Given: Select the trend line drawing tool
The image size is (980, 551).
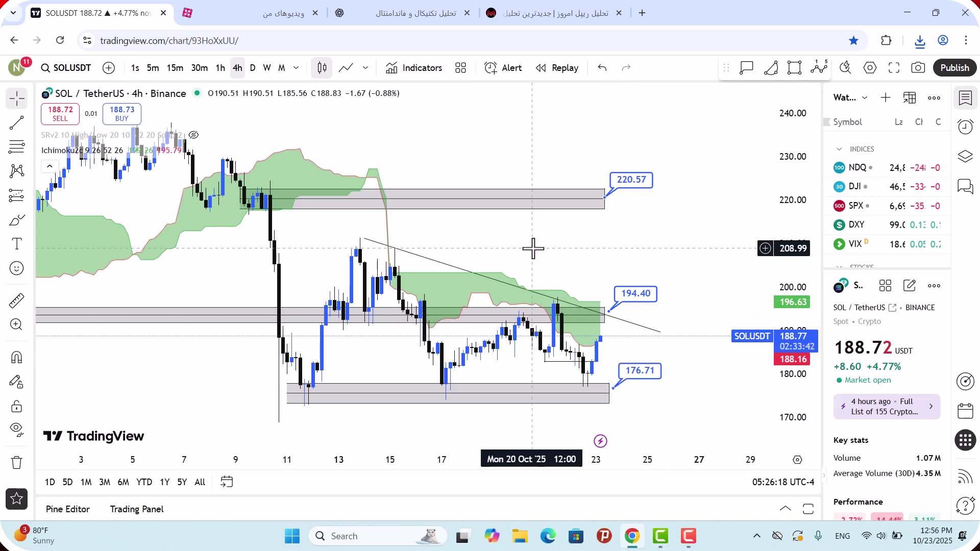Looking at the screenshot, I should pyautogui.click(x=17, y=123).
